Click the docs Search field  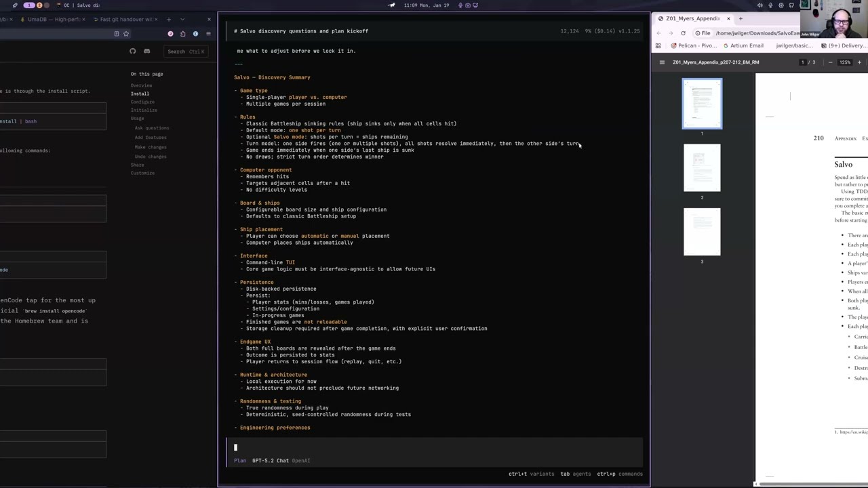186,52
